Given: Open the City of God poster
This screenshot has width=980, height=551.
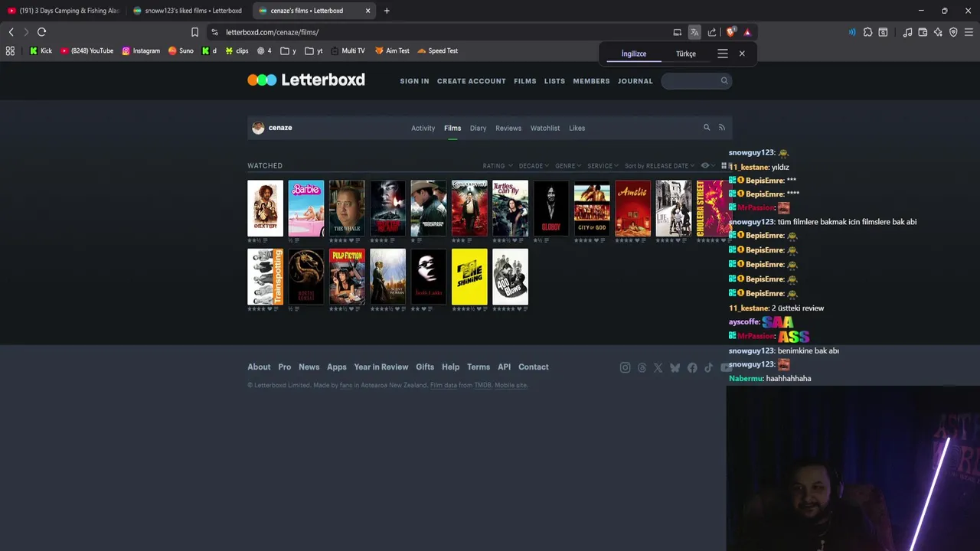Looking at the screenshot, I should [592, 208].
